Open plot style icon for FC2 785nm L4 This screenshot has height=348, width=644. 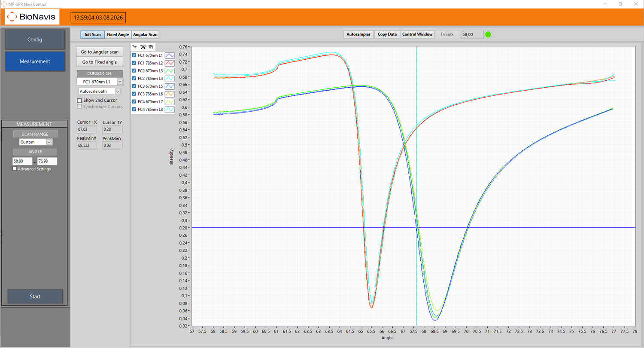[170, 79]
